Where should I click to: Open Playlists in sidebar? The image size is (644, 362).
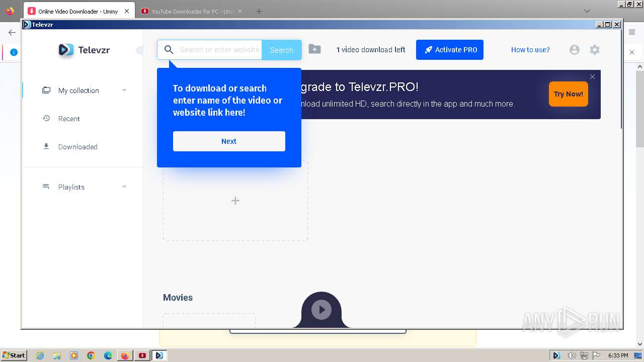(71, 187)
